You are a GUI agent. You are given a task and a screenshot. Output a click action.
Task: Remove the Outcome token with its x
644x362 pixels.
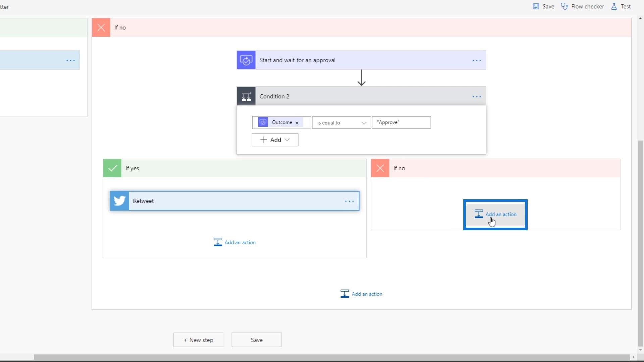click(297, 123)
